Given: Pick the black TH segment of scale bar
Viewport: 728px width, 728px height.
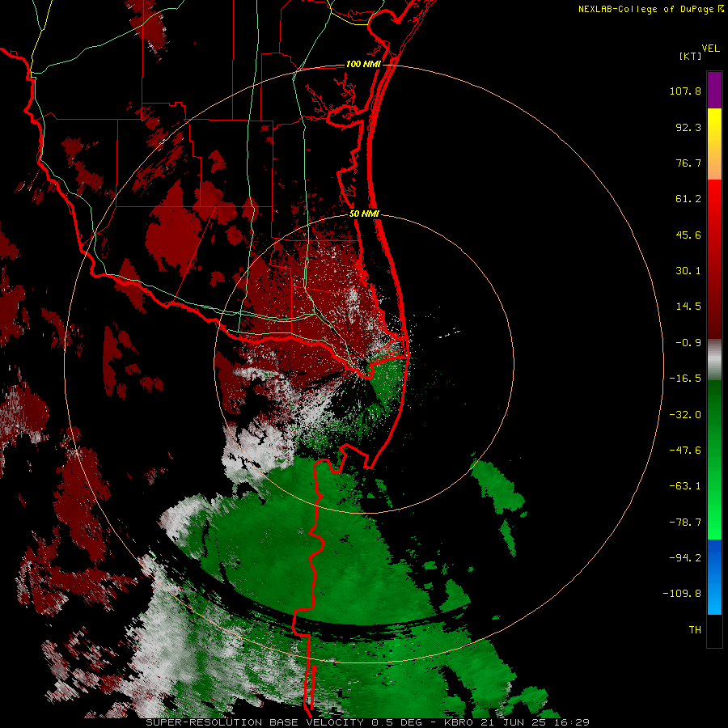Looking at the screenshot, I should click(714, 631).
